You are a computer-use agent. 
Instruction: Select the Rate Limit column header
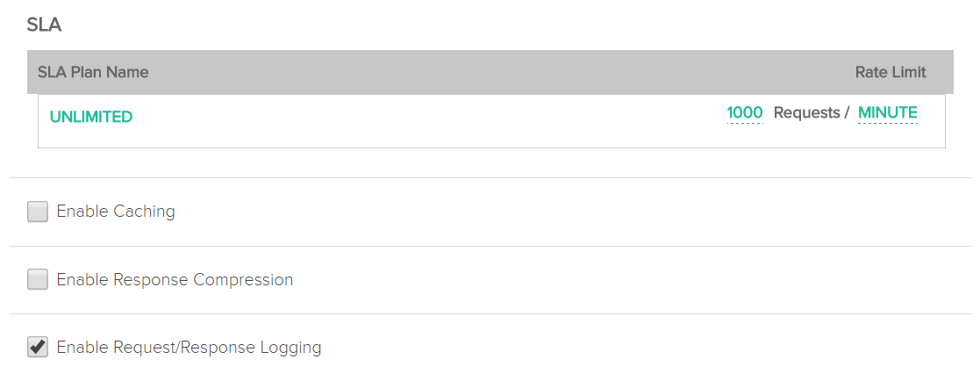pyautogui.click(x=891, y=72)
